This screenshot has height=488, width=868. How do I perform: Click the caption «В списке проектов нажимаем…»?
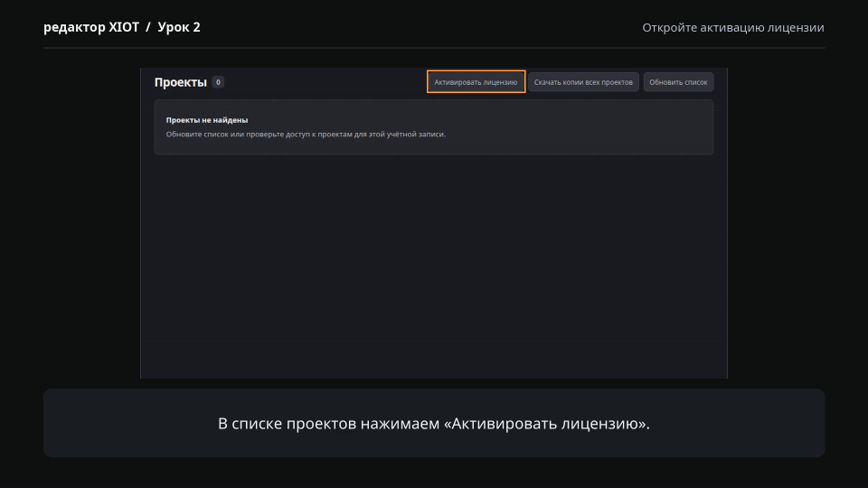[x=434, y=423]
